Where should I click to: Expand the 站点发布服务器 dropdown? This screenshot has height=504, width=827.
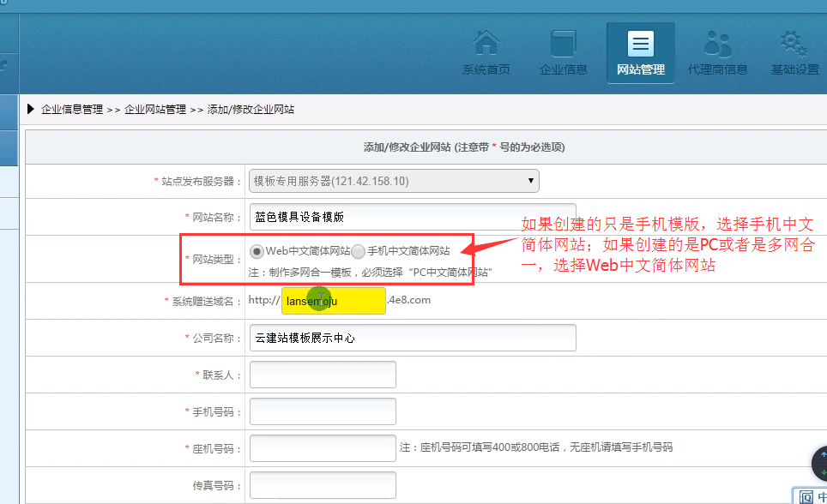coord(394,181)
